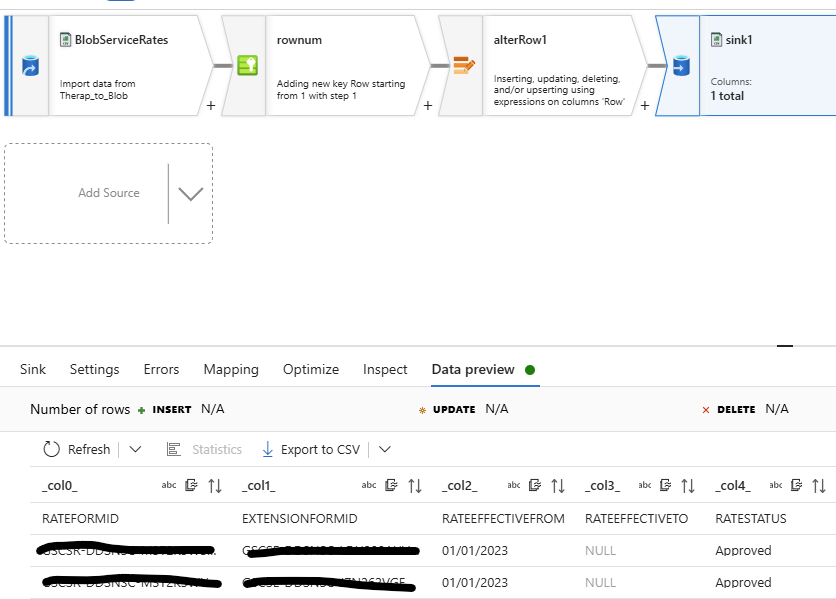836x599 pixels.
Task: Sort the _col1_ column
Action: pyautogui.click(x=415, y=485)
